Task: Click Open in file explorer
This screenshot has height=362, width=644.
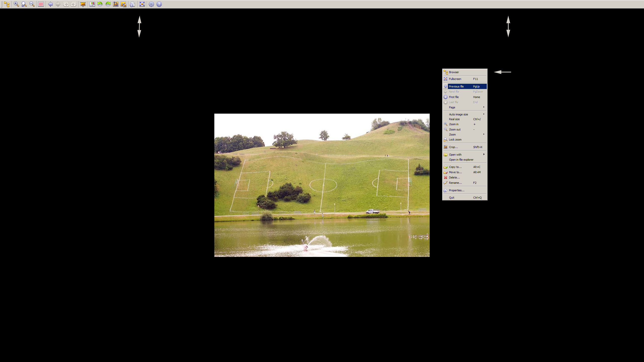Action: [461, 160]
